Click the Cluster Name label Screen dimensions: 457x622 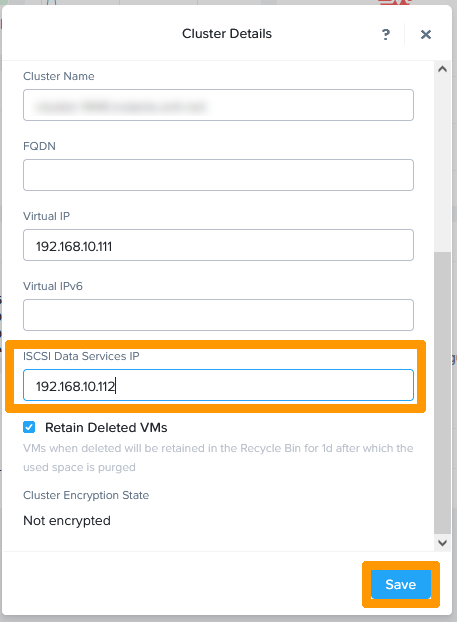tap(59, 76)
